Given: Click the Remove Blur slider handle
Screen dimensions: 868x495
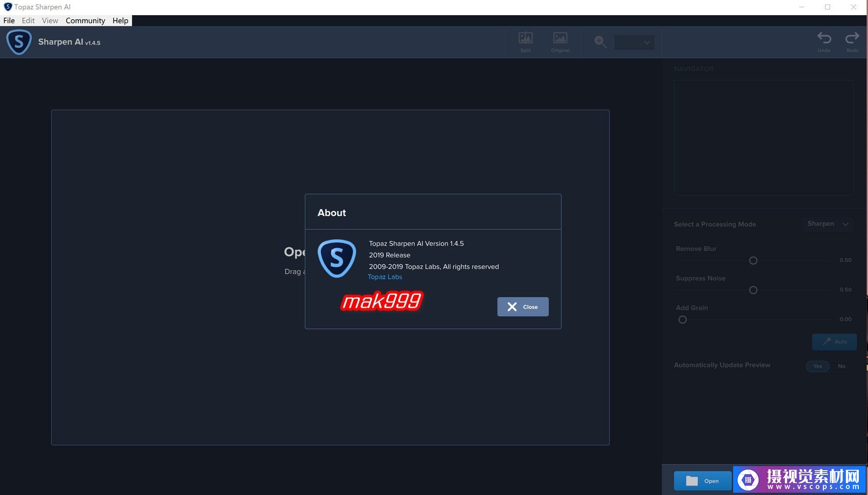Looking at the screenshot, I should click(753, 261).
